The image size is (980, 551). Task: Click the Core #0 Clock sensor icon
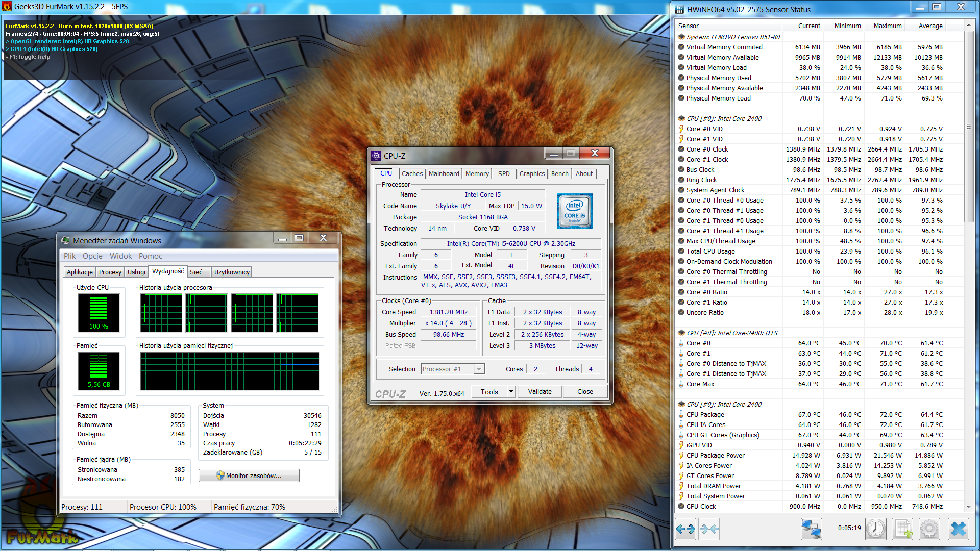(x=681, y=149)
